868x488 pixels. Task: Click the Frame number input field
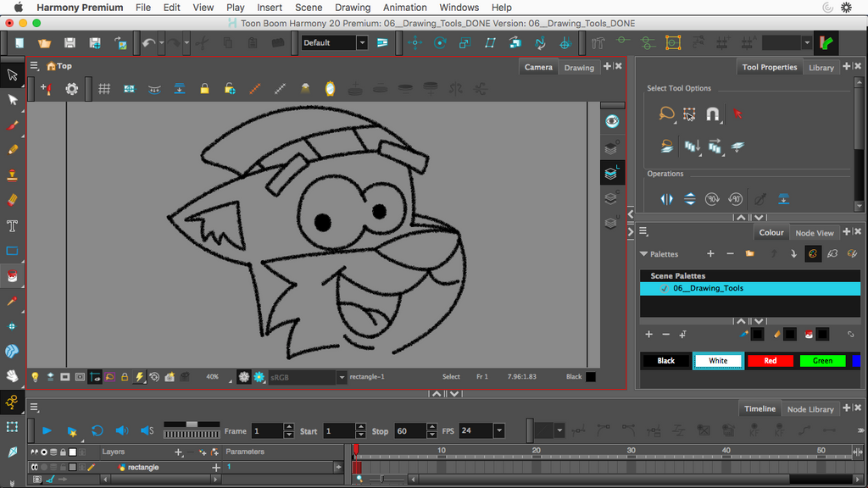coord(268,430)
